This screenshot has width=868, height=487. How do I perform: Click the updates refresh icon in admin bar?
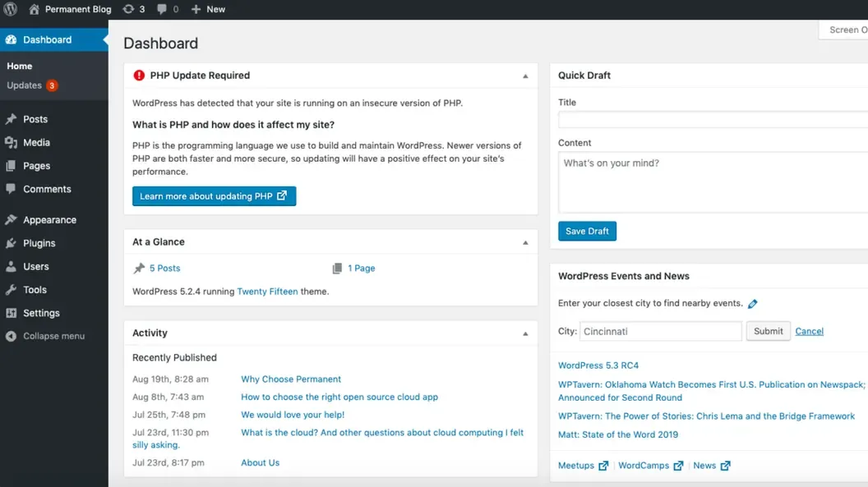(128, 9)
